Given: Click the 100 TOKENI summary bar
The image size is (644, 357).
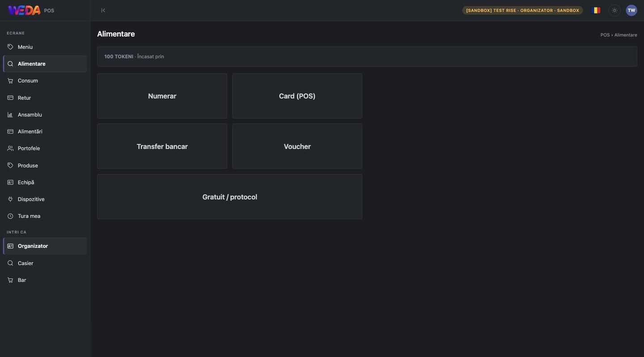Looking at the screenshot, I should (x=367, y=57).
